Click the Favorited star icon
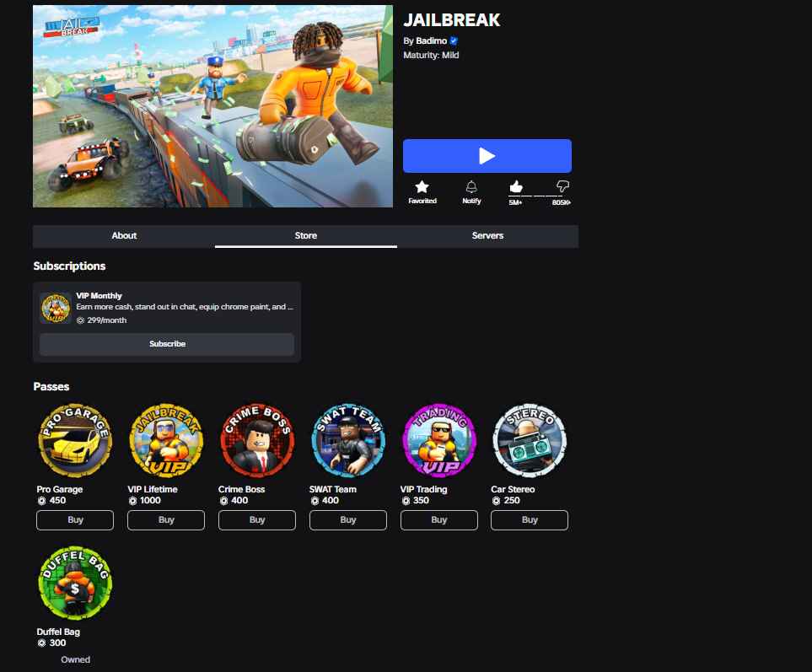 (x=422, y=186)
